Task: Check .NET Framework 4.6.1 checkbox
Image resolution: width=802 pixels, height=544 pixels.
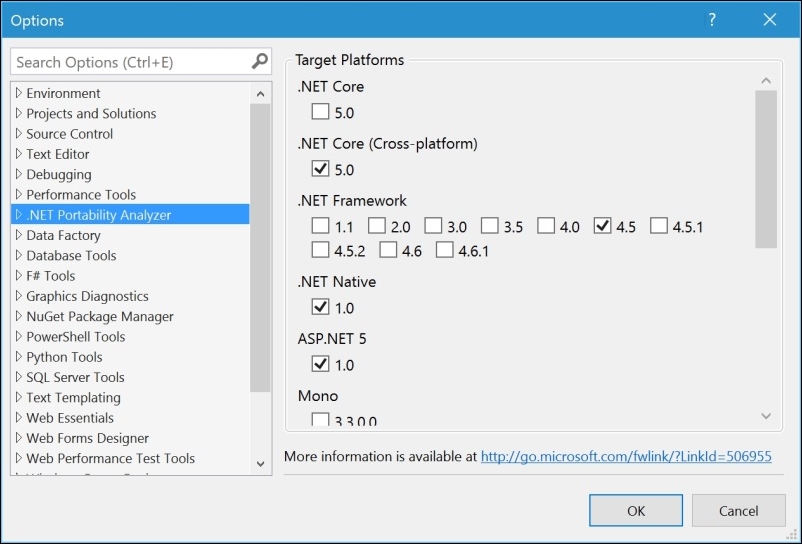Action: [444, 250]
